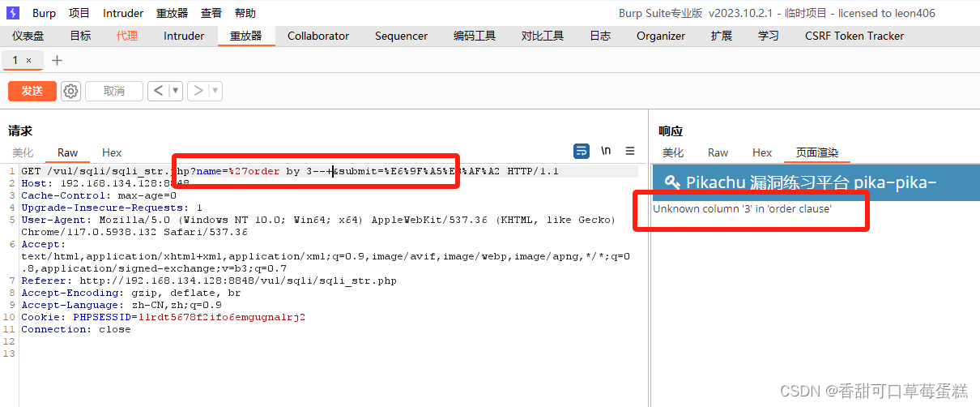
Task: Click the 请求 panel heading
Action: pos(20,131)
